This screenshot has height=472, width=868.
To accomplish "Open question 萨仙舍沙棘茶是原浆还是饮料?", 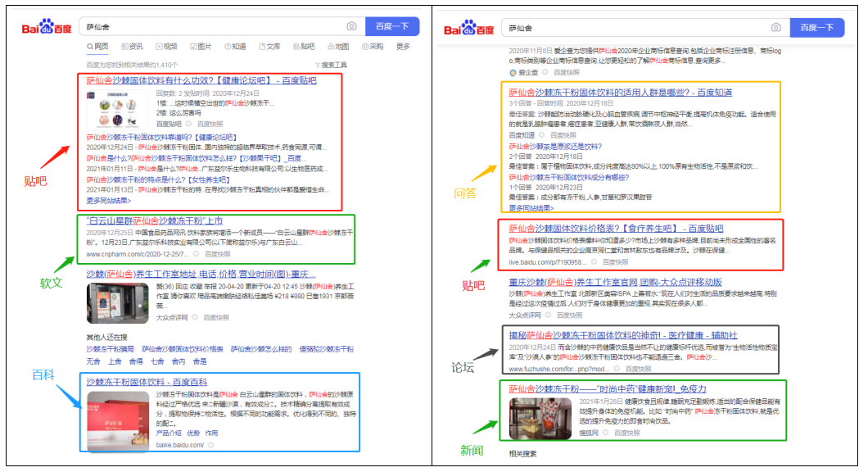I will (555, 147).
